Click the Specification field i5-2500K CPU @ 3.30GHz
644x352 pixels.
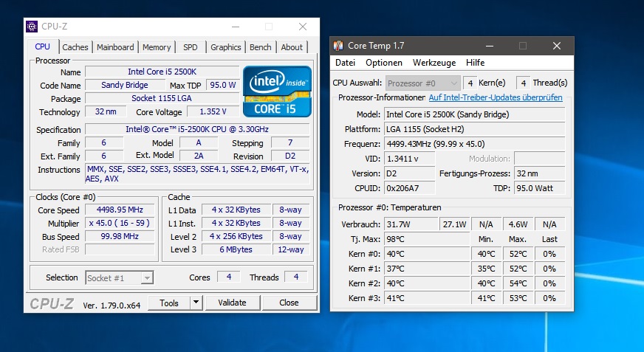197,129
